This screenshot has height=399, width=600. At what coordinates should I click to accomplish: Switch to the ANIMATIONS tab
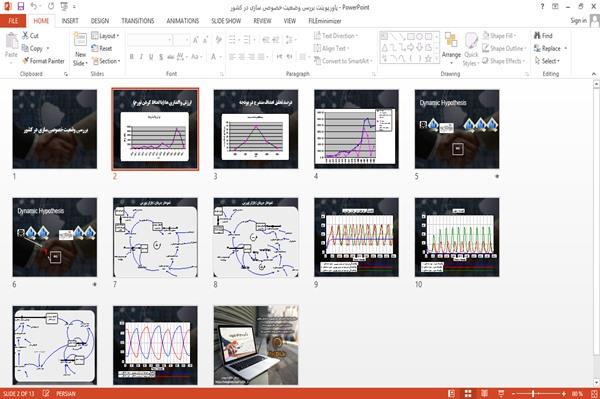click(183, 21)
